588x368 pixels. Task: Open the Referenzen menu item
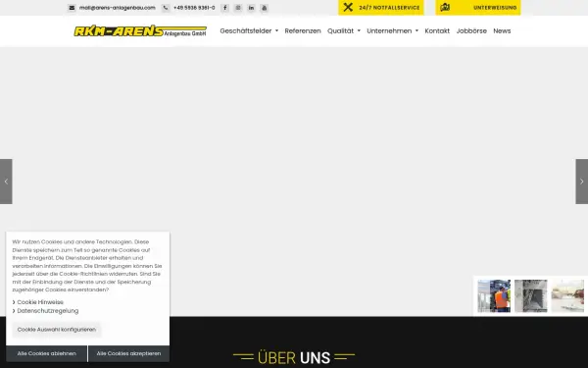(x=303, y=30)
